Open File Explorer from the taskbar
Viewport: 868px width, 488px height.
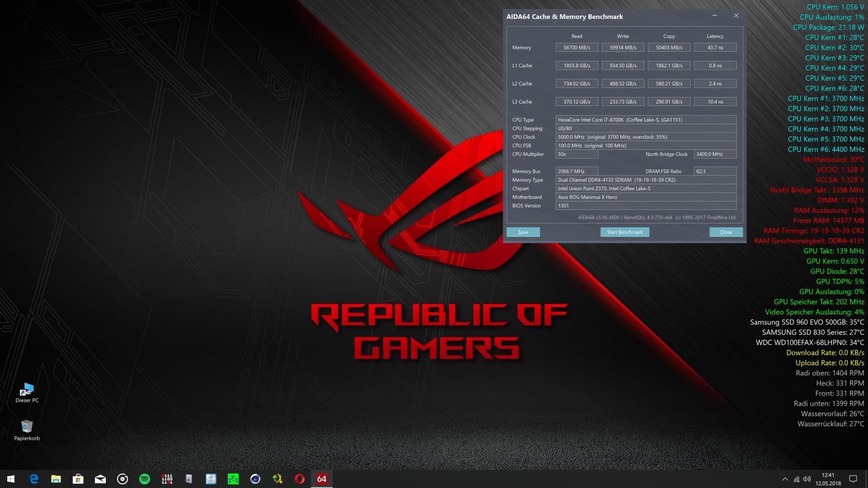[x=56, y=479]
